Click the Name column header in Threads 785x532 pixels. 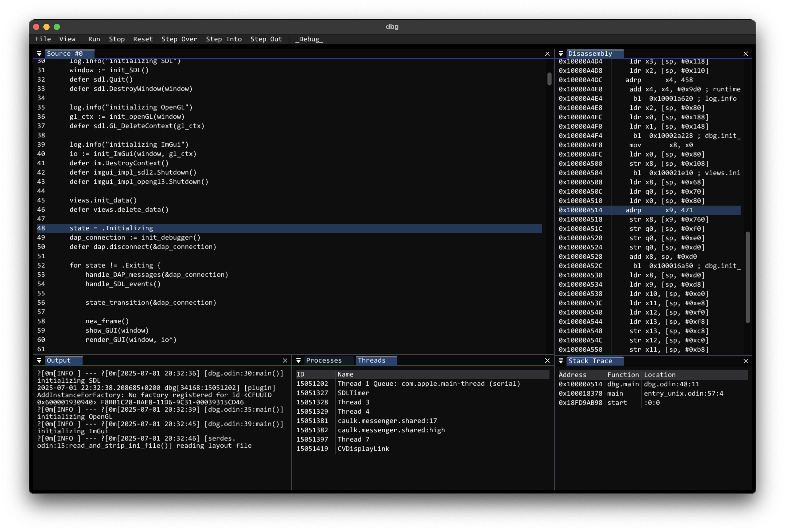(x=443, y=374)
